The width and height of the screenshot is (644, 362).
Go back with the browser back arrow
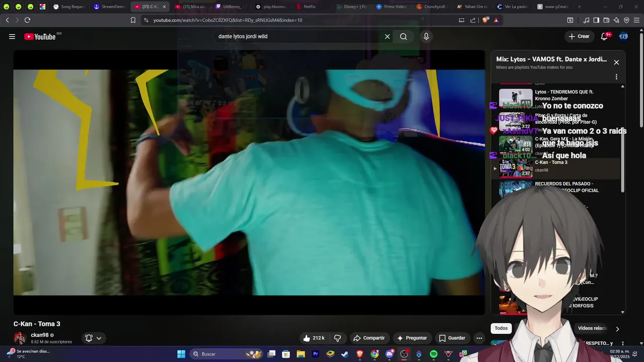pos(7,20)
